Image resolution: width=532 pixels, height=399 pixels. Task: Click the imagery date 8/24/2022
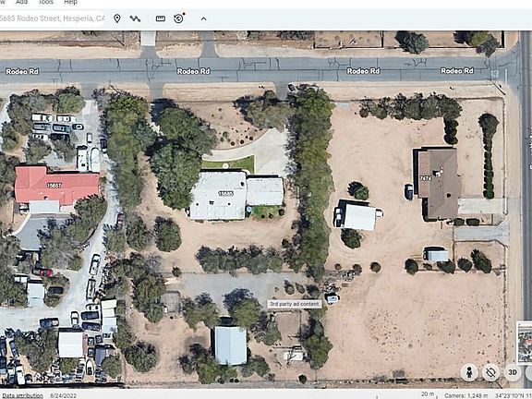63,395
